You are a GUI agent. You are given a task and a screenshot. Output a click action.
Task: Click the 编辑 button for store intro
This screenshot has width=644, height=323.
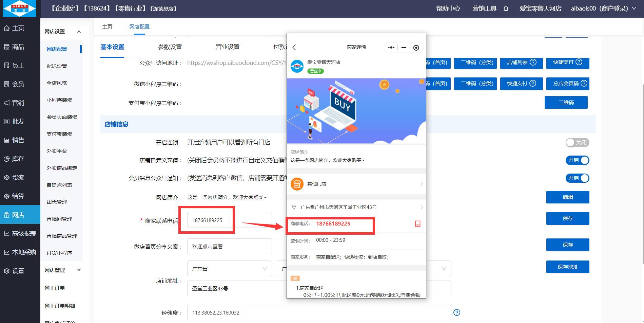[x=567, y=197]
